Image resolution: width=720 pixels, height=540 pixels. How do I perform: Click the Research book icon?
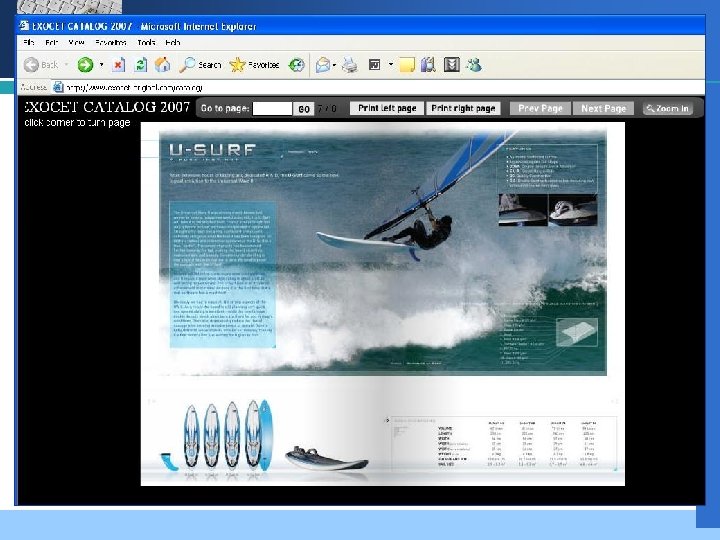click(428, 65)
